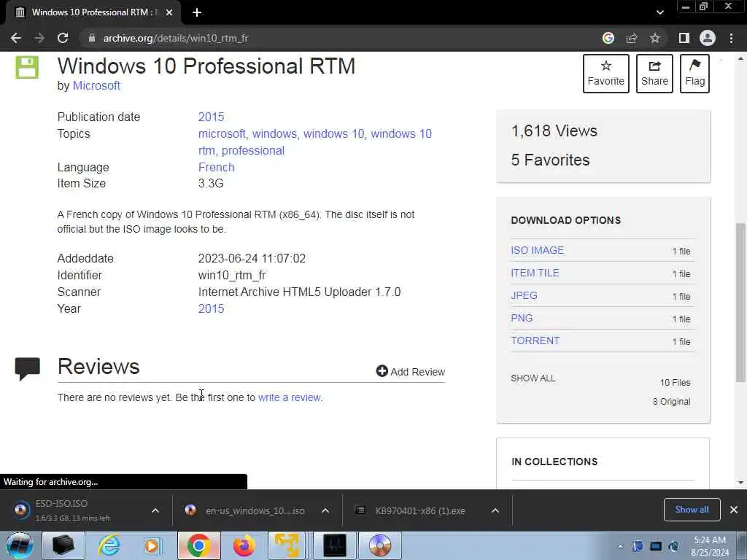Click the 2015 Year link
This screenshot has height=560, width=747.
coord(211,308)
